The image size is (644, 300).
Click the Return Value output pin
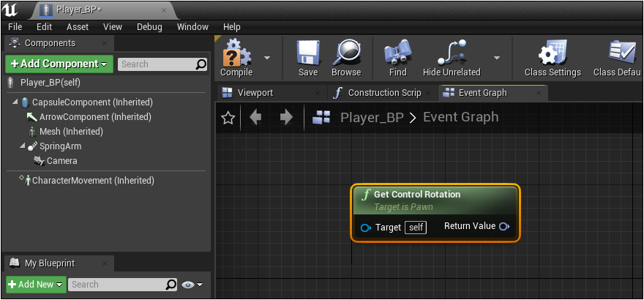pos(504,226)
